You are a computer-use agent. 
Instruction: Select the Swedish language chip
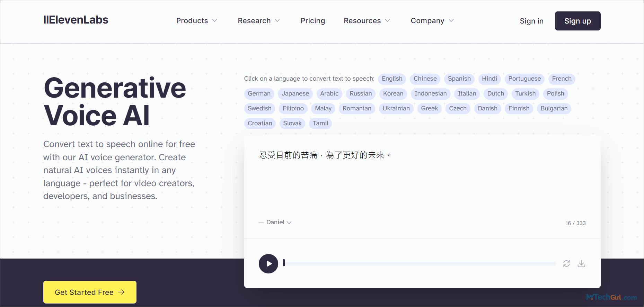[259, 109]
